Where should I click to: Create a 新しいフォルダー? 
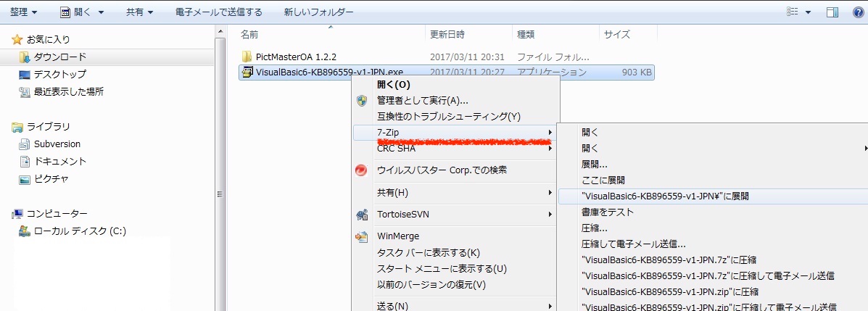(x=319, y=12)
